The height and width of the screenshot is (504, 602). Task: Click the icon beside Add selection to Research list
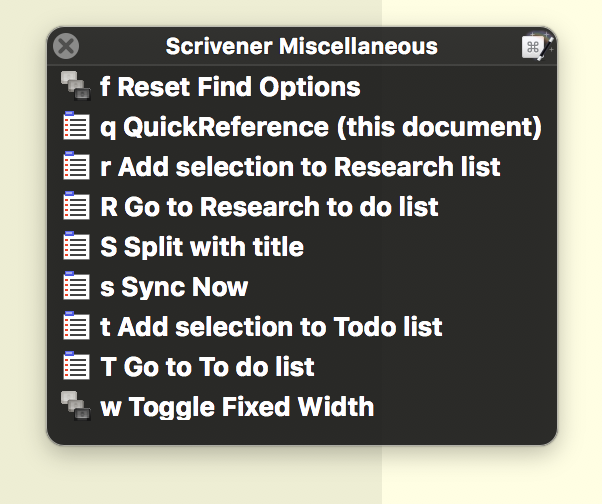[x=76, y=165]
